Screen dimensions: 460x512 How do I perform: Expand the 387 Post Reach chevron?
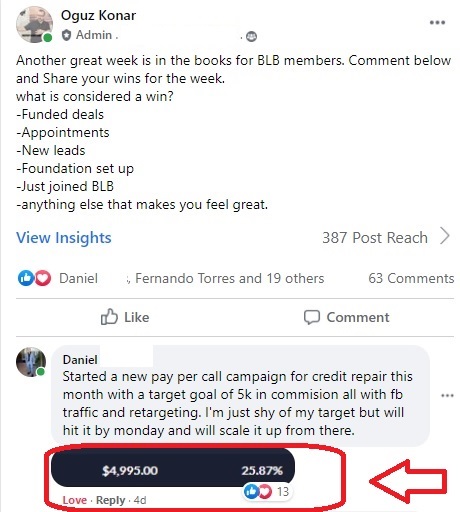pos(445,236)
